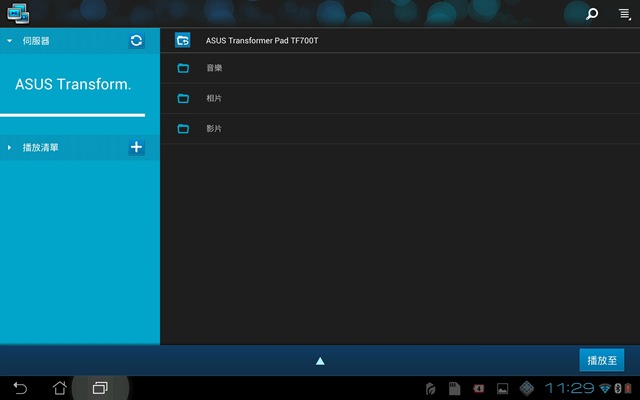Open the overflow menu icon at top right
Screen dimensions: 640x400
click(x=624, y=14)
